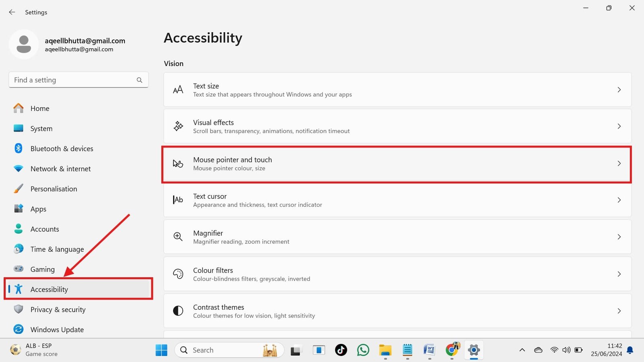
Task: Click the Magnifier icon in Vision list
Action: click(178, 237)
